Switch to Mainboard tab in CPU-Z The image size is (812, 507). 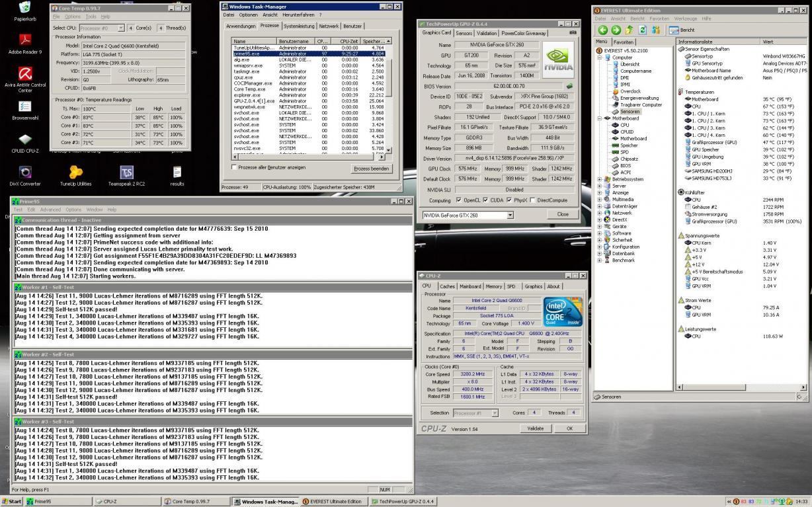[470, 286]
